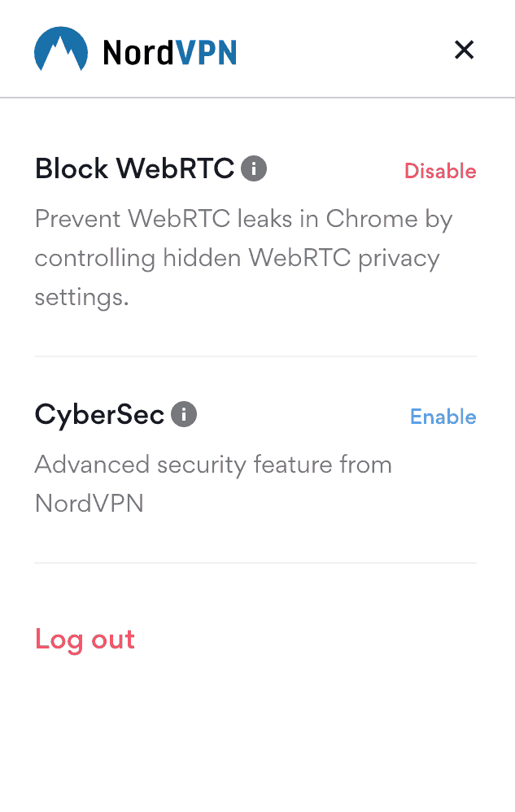This screenshot has height=812, width=515.
Task: Click the Advanced security feature description
Action: [x=213, y=483]
